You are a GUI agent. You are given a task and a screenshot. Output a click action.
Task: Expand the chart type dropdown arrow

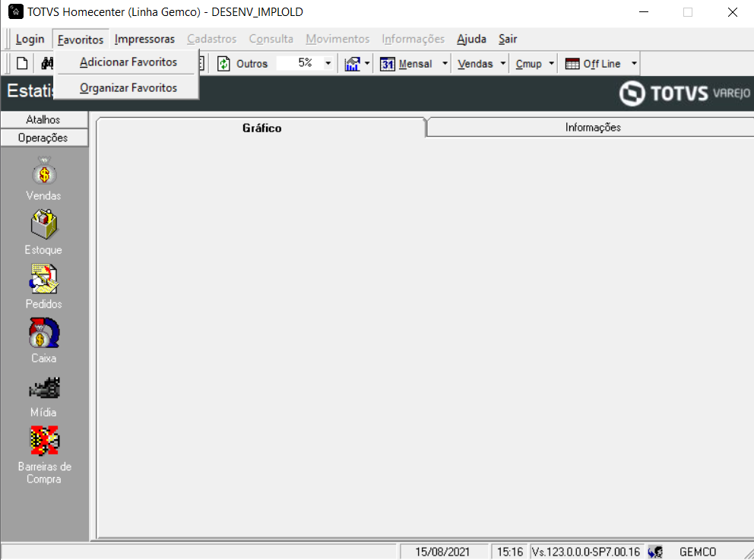click(x=367, y=64)
